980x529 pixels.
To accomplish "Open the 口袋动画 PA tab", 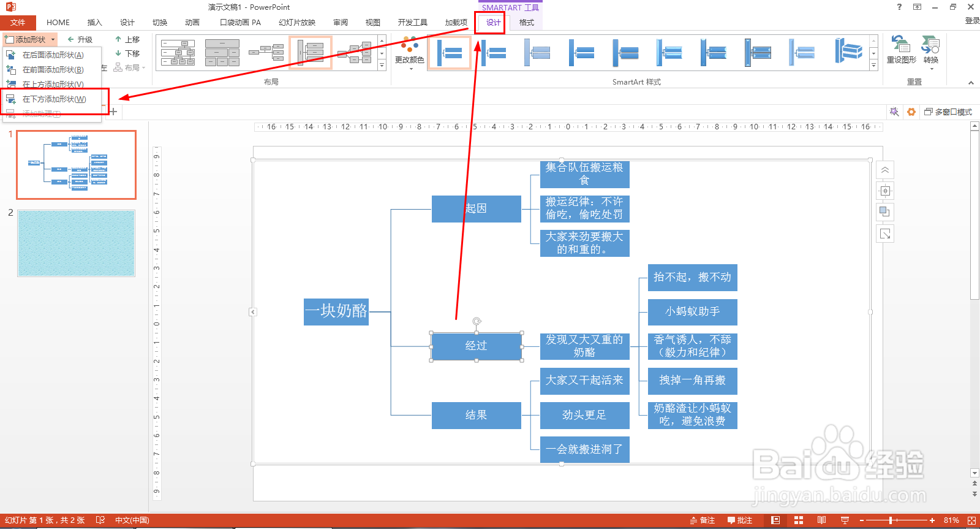I will 240,23.
